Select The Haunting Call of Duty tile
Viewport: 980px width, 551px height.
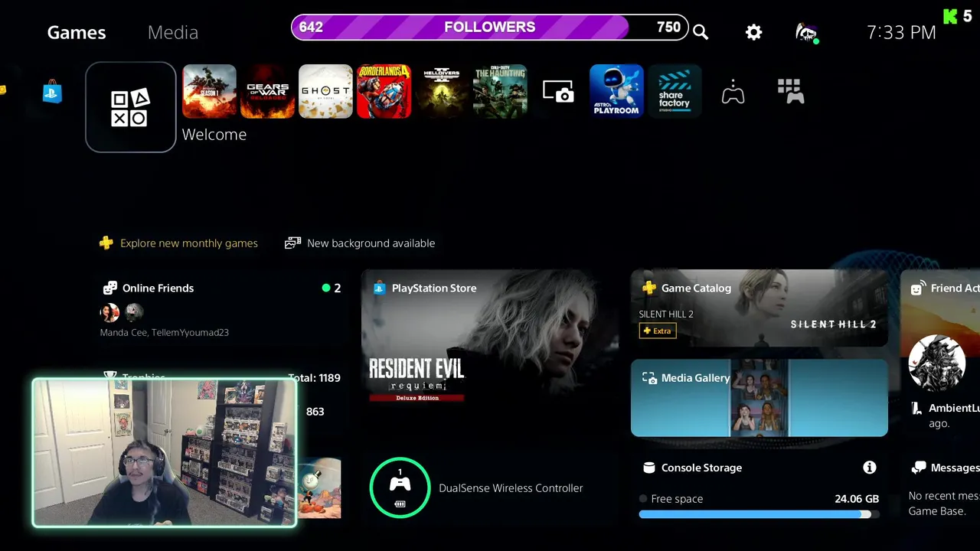tap(501, 91)
